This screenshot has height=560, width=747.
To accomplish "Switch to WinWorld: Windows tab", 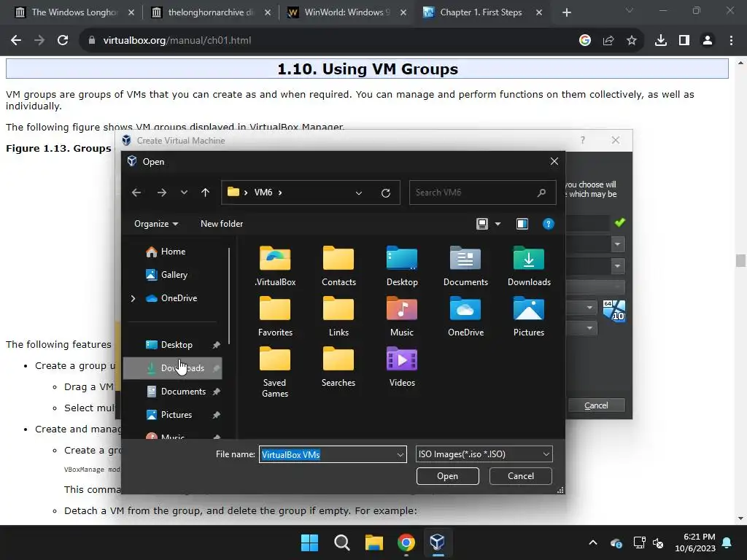I will coord(347,12).
